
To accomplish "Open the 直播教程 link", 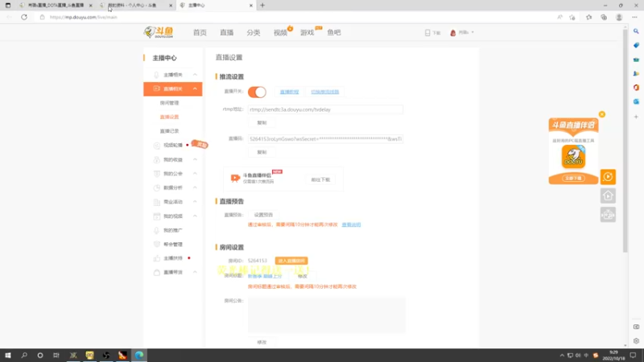I will [289, 92].
